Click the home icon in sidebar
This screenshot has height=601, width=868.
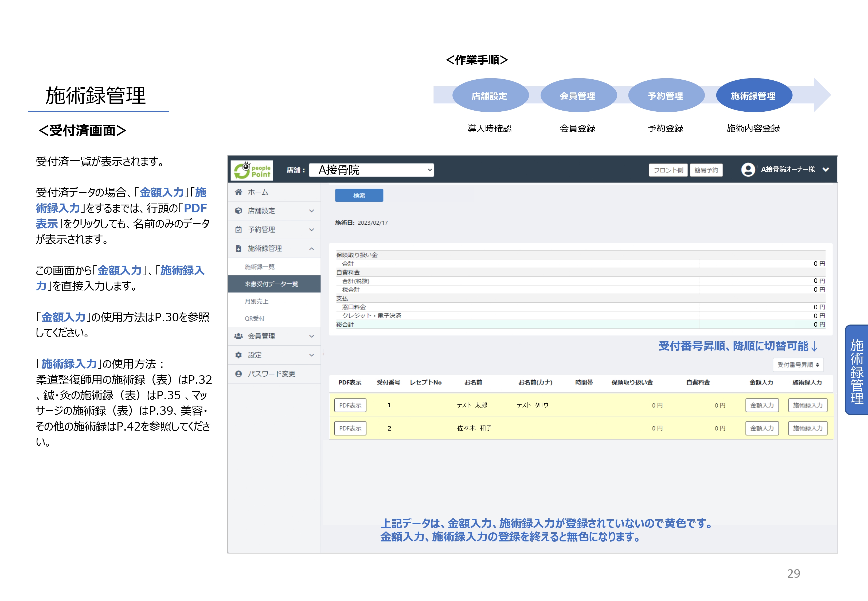[x=238, y=192]
